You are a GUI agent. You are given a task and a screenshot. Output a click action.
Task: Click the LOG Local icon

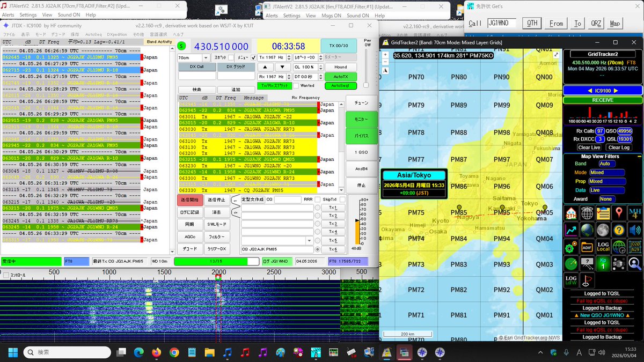pos(603,247)
